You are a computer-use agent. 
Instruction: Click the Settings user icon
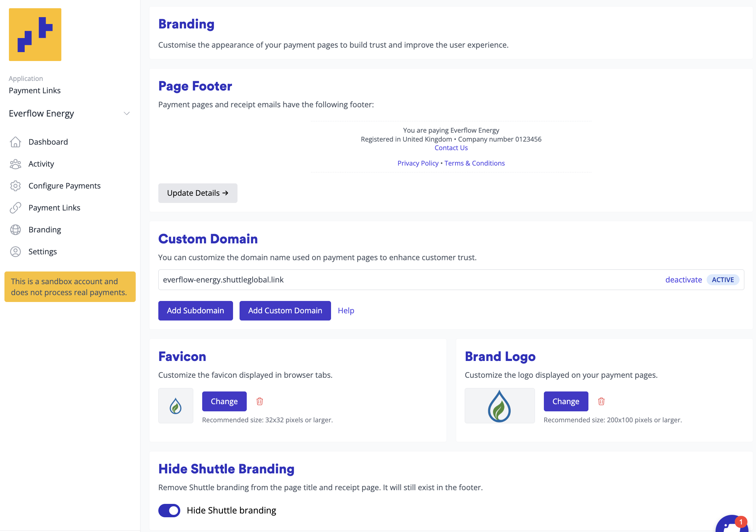click(x=15, y=252)
